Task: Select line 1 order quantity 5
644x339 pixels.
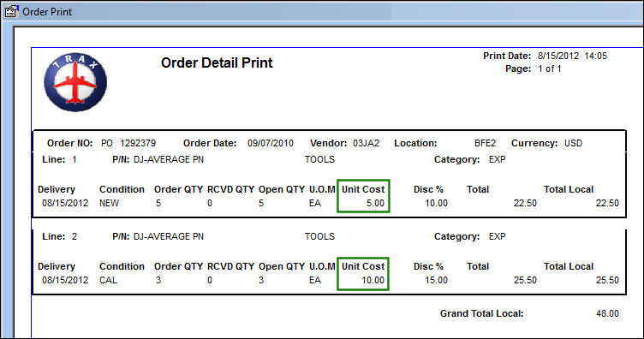Action: (158, 203)
